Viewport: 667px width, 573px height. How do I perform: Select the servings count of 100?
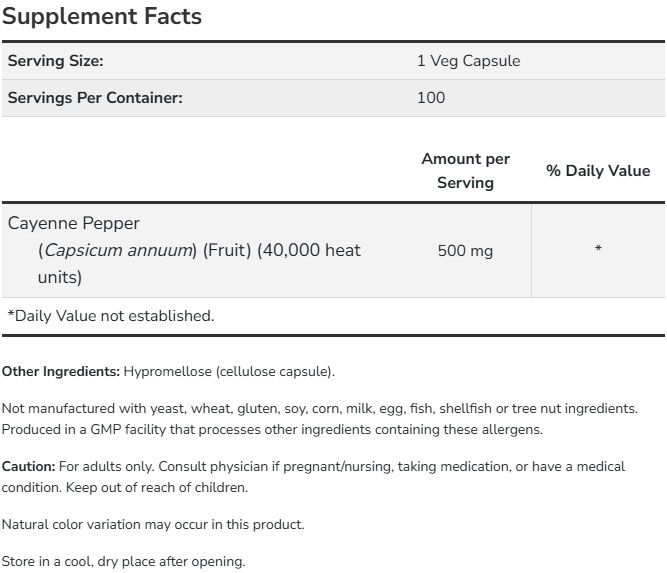pos(431,98)
